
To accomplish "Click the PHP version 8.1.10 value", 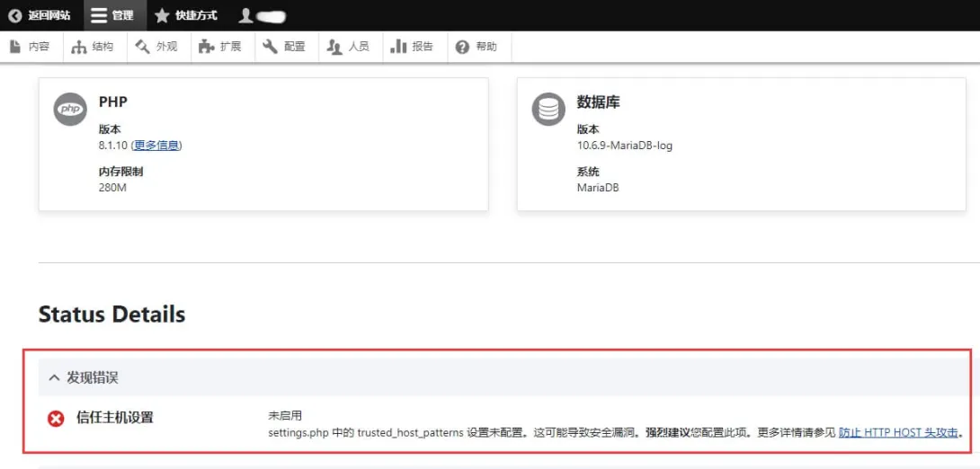I will 113,146.
